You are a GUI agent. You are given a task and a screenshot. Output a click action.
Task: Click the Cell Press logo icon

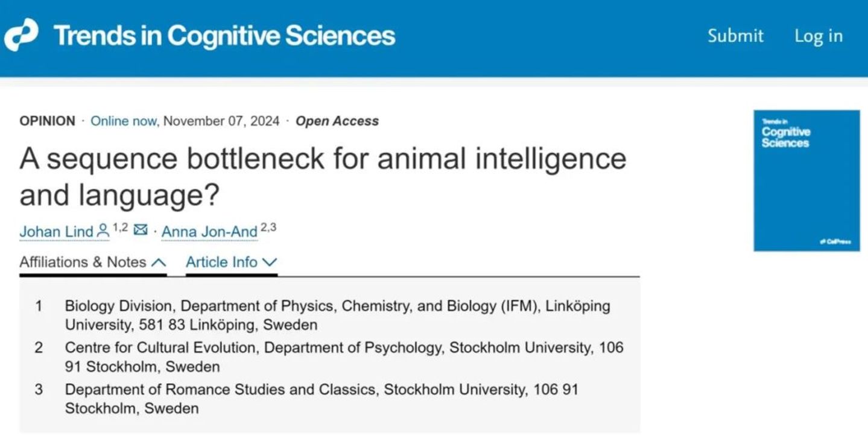[x=21, y=36]
